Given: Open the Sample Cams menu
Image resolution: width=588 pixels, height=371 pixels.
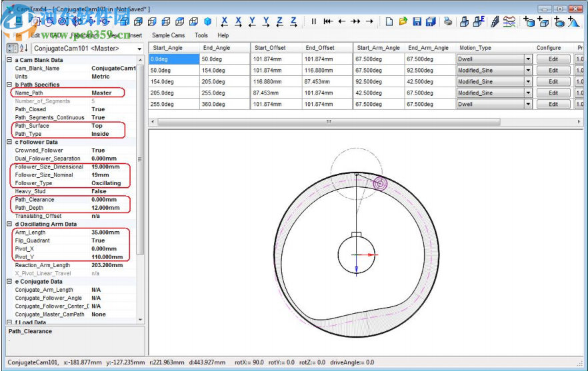Looking at the screenshot, I should [x=168, y=35].
